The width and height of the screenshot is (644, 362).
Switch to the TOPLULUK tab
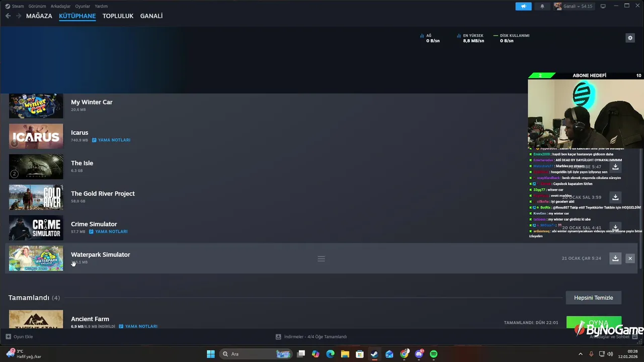pos(118,16)
